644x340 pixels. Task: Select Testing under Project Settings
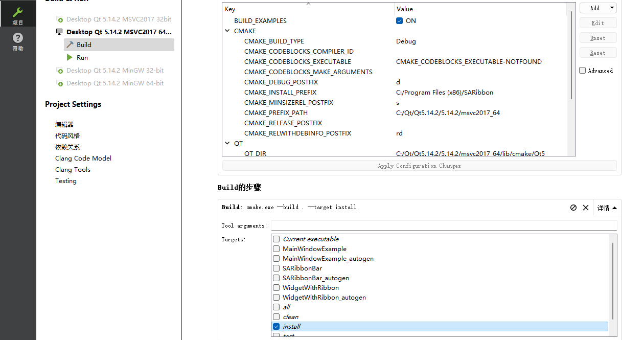tap(65, 180)
